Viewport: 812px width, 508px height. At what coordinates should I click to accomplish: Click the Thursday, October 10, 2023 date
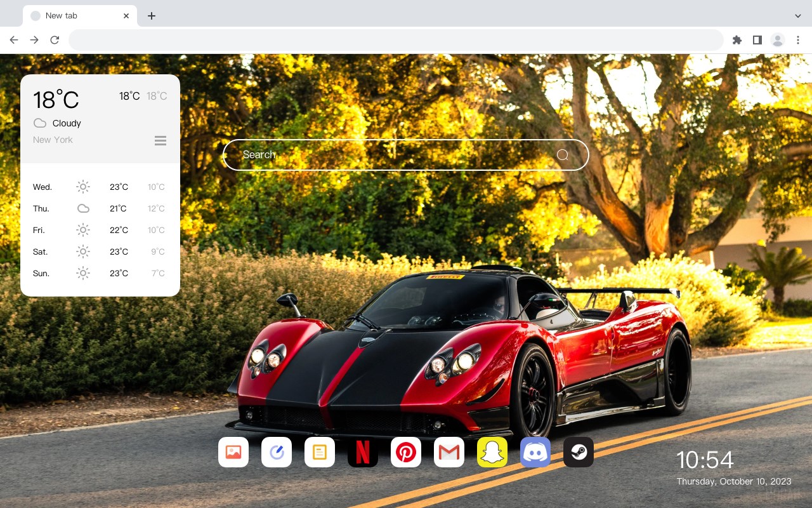click(x=734, y=481)
